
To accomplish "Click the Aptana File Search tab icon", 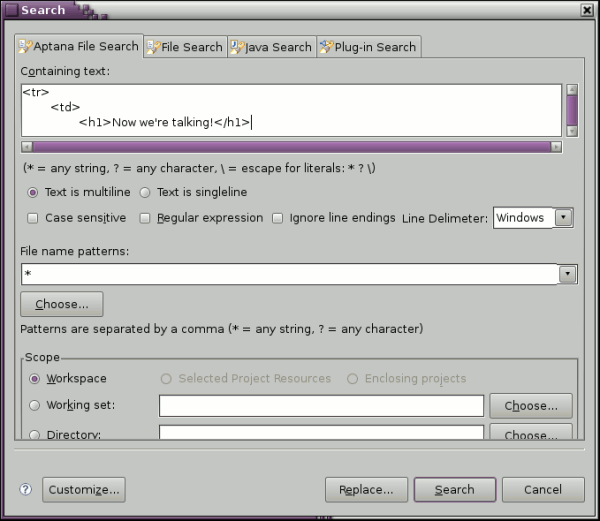I will (25, 46).
